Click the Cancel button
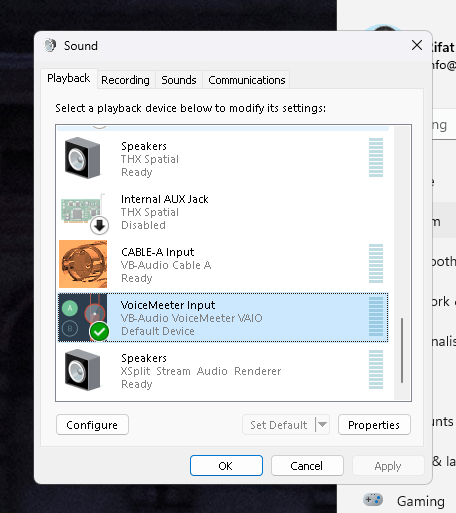 pyautogui.click(x=307, y=466)
